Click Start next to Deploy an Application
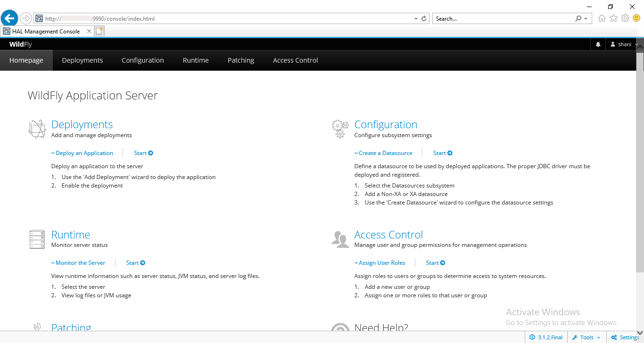The height and width of the screenshot is (343, 644). [x=143, y=153]
